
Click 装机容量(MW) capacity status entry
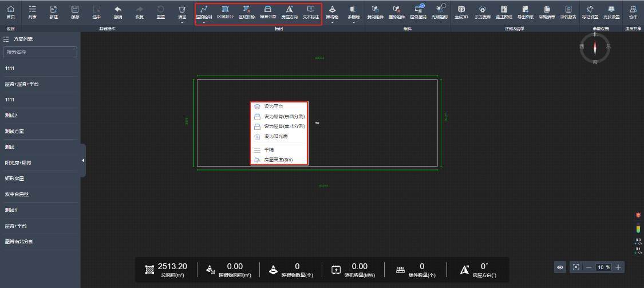(353, 270)
